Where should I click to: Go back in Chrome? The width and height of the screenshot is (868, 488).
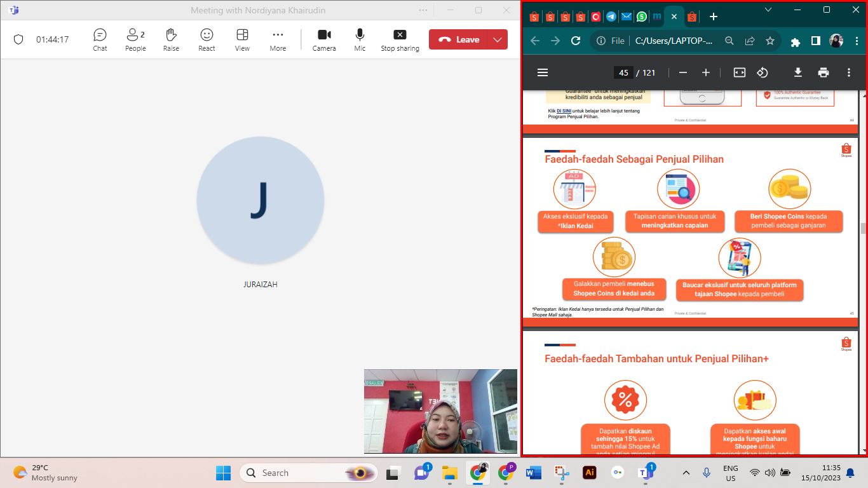[x=535, y=41]
